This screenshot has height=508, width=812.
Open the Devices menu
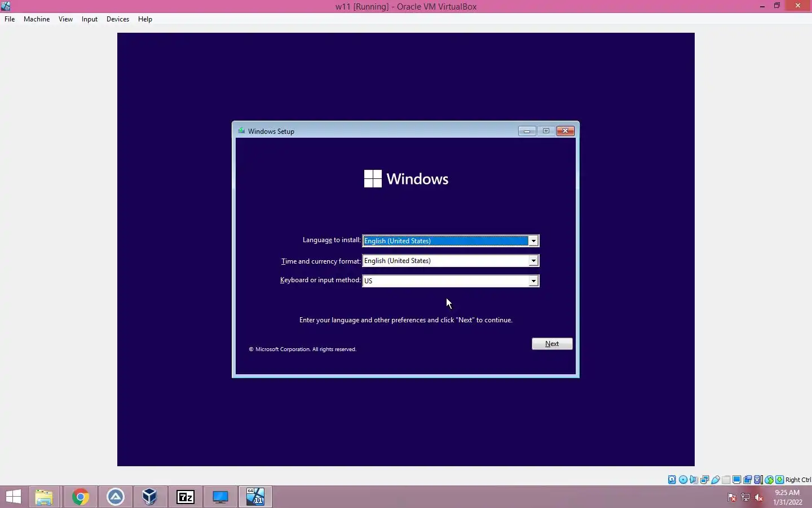tap(118, 19)
